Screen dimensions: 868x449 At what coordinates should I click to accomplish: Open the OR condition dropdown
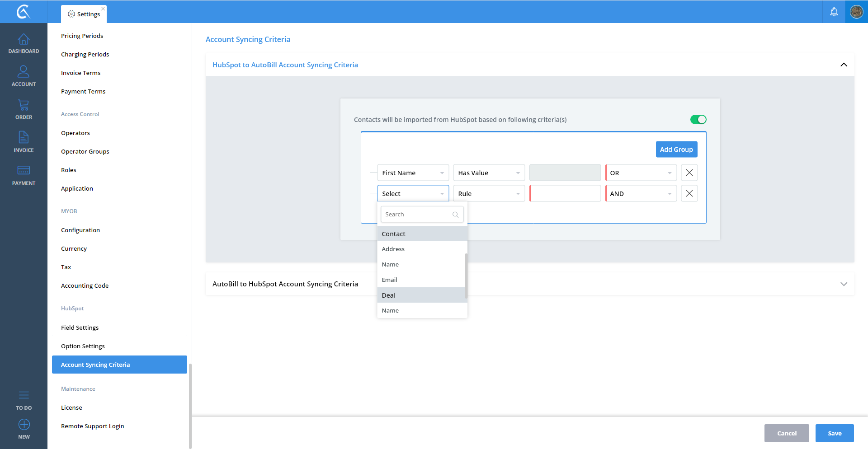(641, 173)
